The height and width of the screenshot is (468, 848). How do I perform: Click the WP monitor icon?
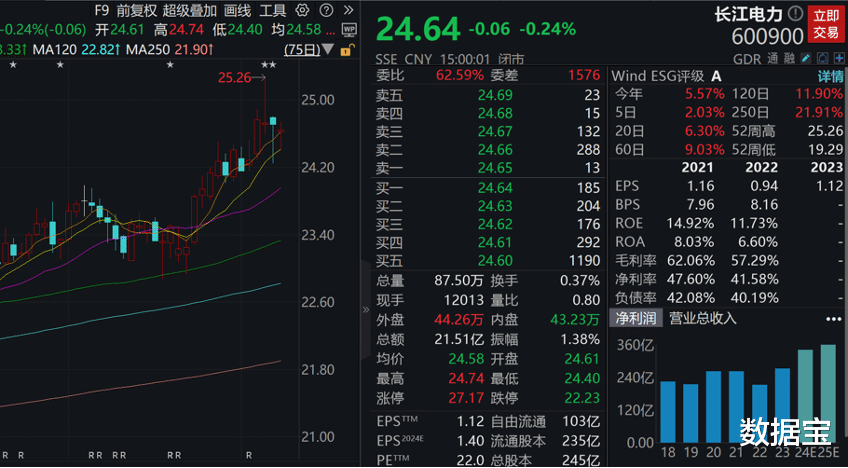pyautogui.click(x=349, y=29)
